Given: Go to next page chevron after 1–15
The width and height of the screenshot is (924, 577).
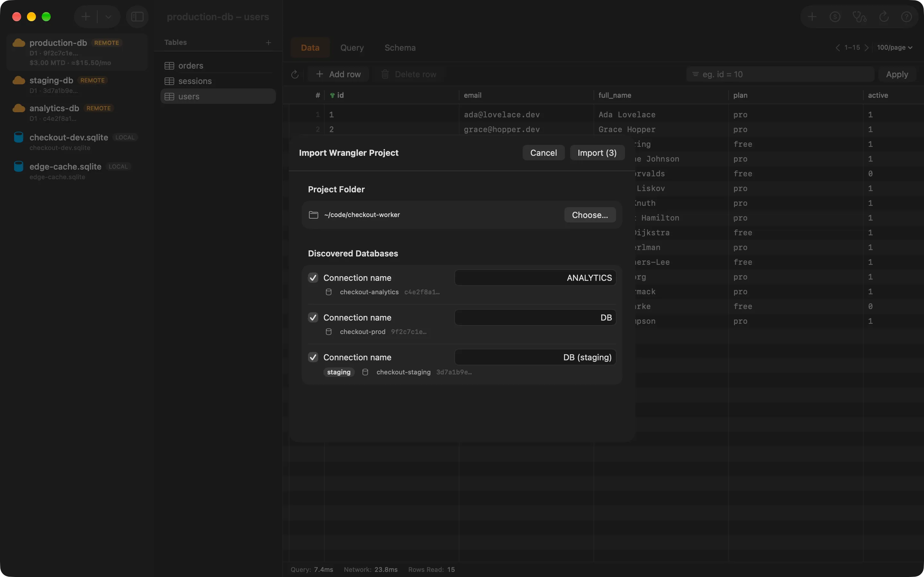Looking at the screenshot, I should [867, 48].
